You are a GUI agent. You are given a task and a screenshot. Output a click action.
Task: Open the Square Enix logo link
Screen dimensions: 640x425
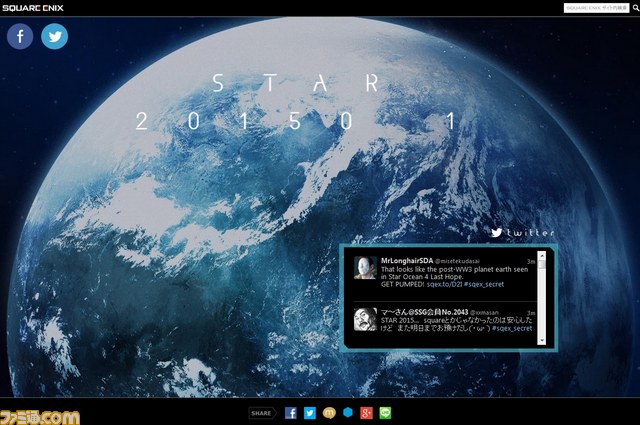[x=33, y=8]
